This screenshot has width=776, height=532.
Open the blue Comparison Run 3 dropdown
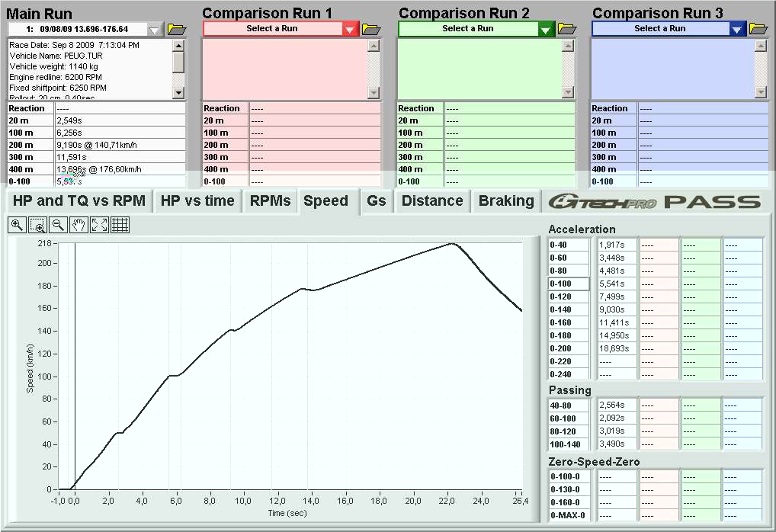736,29
